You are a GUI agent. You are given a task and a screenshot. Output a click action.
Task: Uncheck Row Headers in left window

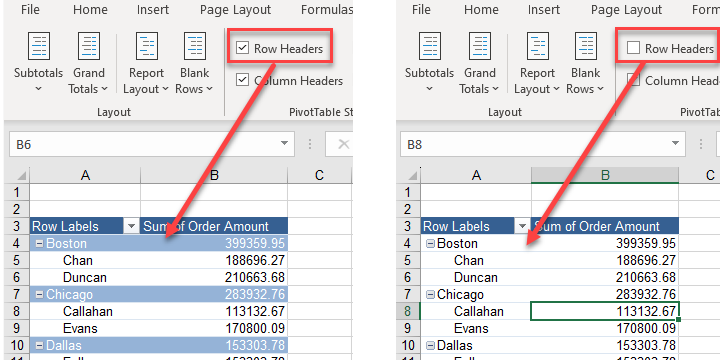point(242,48)
